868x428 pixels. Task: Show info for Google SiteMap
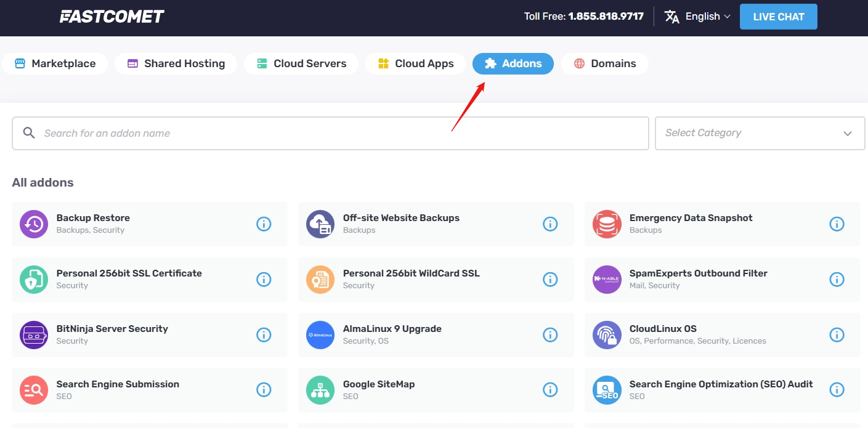(x=550, y=390)
